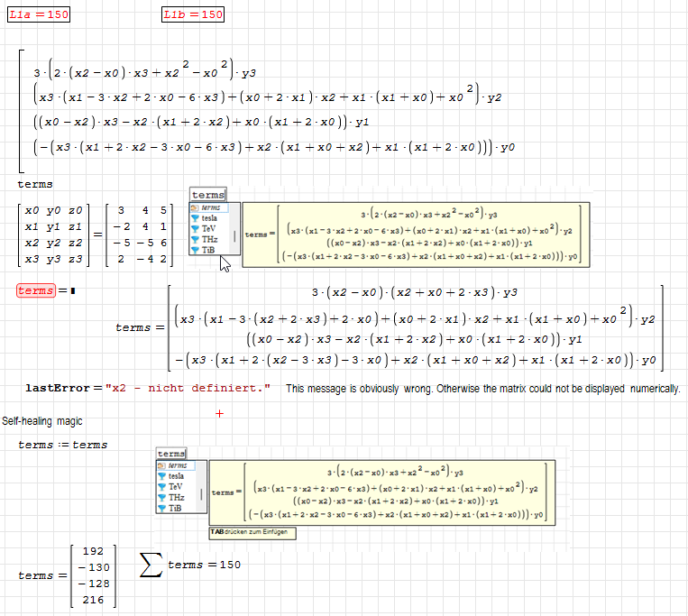Click the terms variable icon in the lower autocomplete list
Screen dimensions: 688x616
tap(162, 465)
